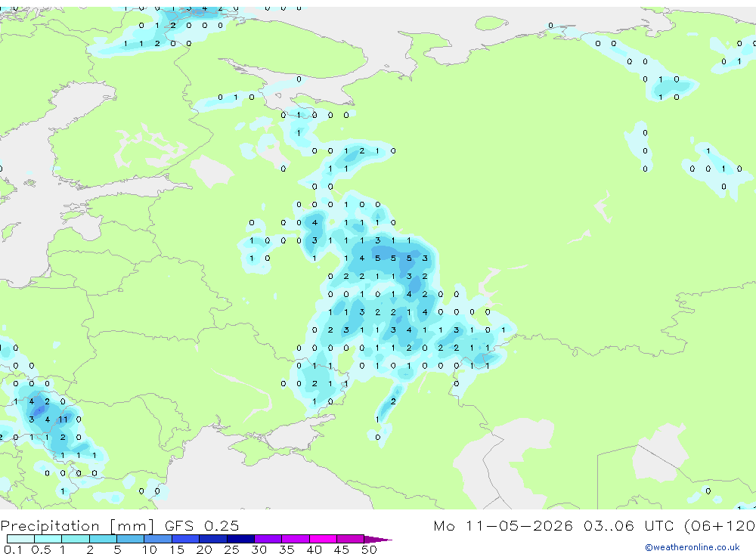This screenshot has width=756, height=554.
Task: Click the 5–10 mm legend color box
Action: pos(131,539)
